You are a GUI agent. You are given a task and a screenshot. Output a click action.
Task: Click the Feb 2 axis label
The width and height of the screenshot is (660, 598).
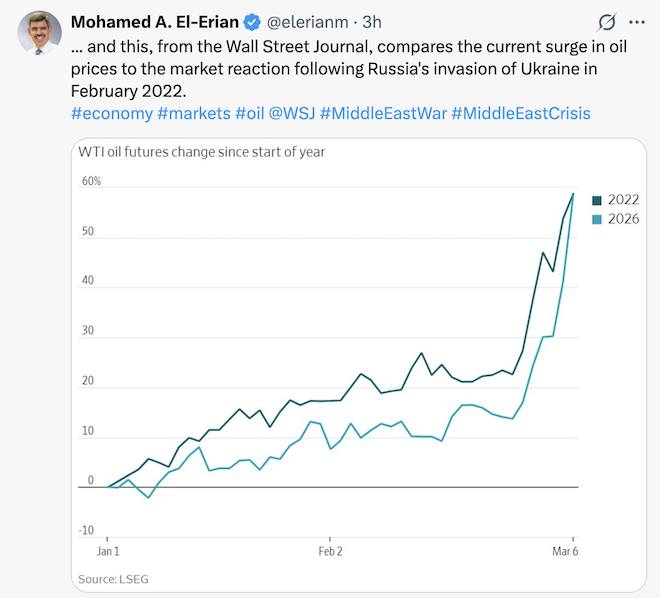[x=331, y=551]
